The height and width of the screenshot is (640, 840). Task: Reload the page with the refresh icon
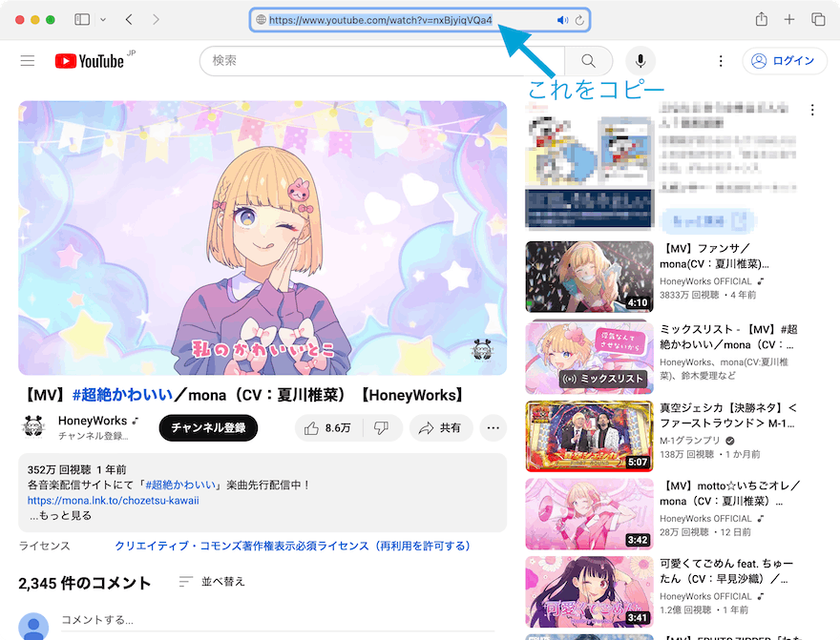pyautogui.click(x=579, y=20)
